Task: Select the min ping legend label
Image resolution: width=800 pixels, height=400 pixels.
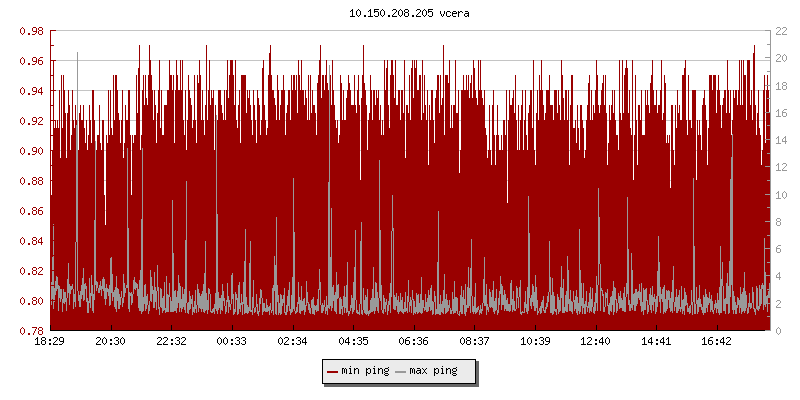Action: pos(364,371)
